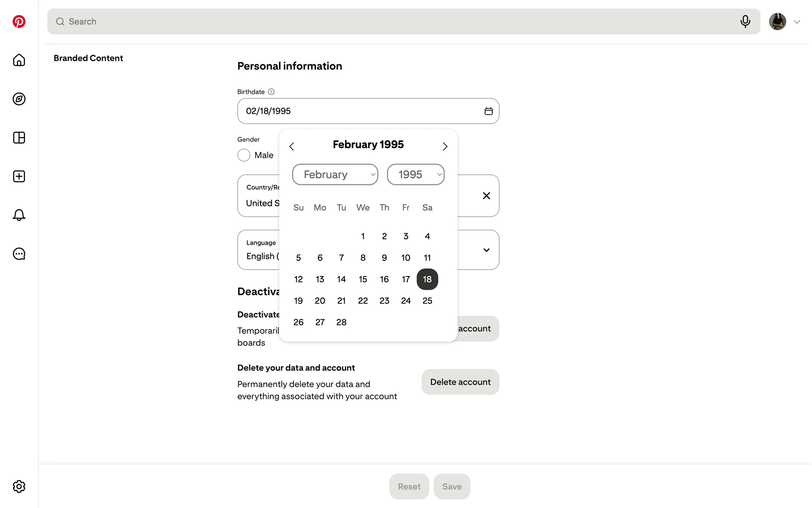Open the 1995 year dropdown
The width and height of the screenshot is (812, 508).
415,174
